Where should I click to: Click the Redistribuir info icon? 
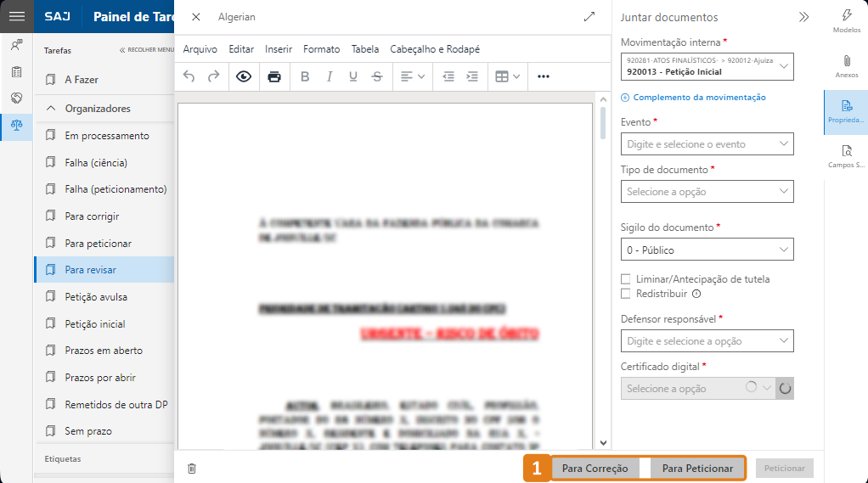tap(696, 294)
